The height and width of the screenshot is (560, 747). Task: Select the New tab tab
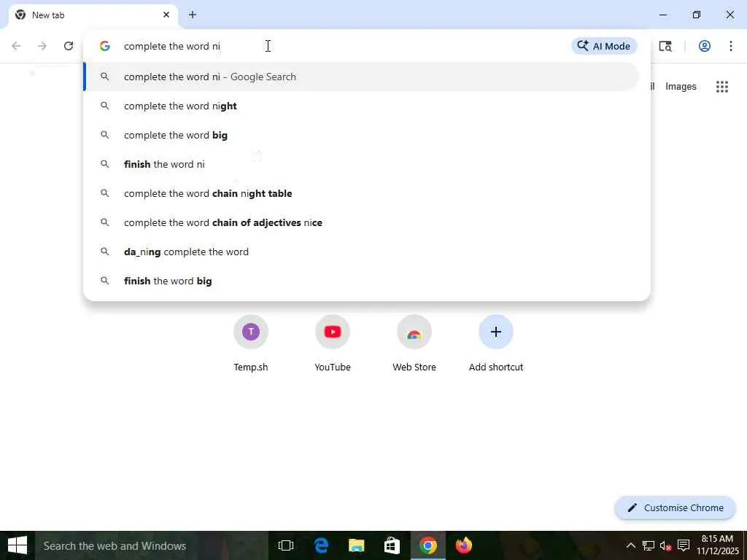[93, 15]
